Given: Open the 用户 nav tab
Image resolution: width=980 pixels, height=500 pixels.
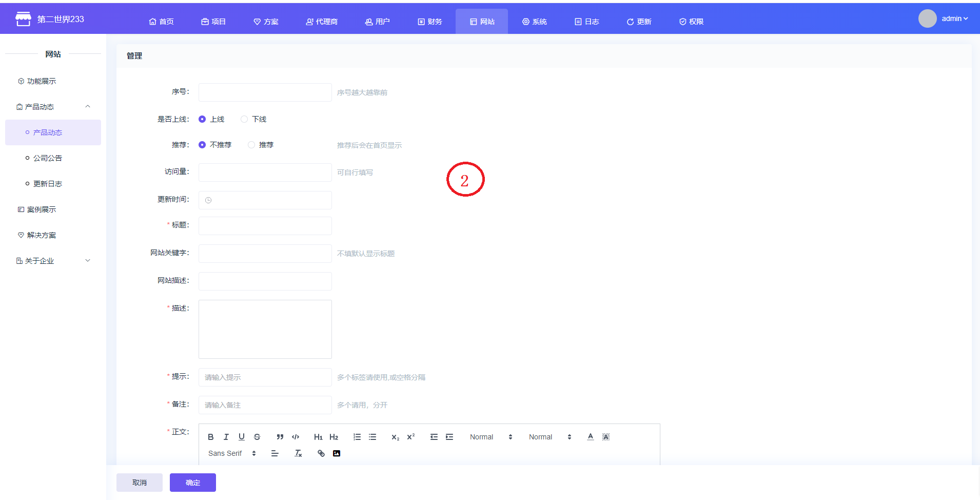Looking at the screenshot, I should (x=377, y=22).
